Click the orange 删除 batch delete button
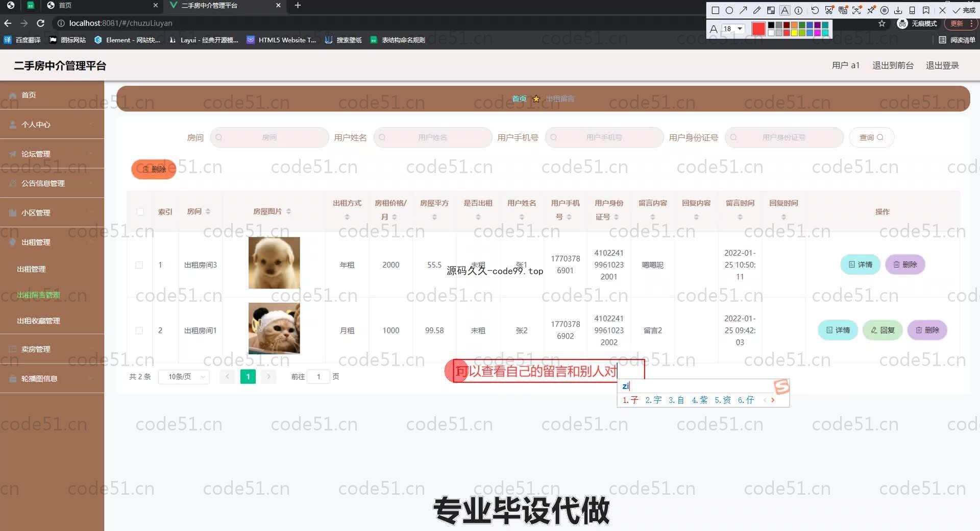Viewport: 980px width, 531px height. 154,169
